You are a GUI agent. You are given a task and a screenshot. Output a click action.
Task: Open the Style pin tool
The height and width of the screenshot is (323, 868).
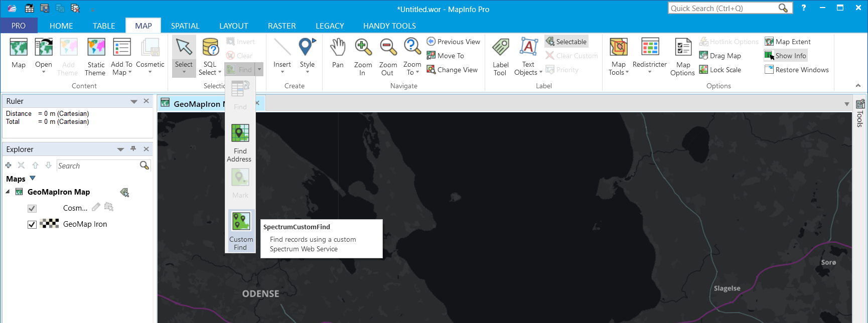coord(307,55)
